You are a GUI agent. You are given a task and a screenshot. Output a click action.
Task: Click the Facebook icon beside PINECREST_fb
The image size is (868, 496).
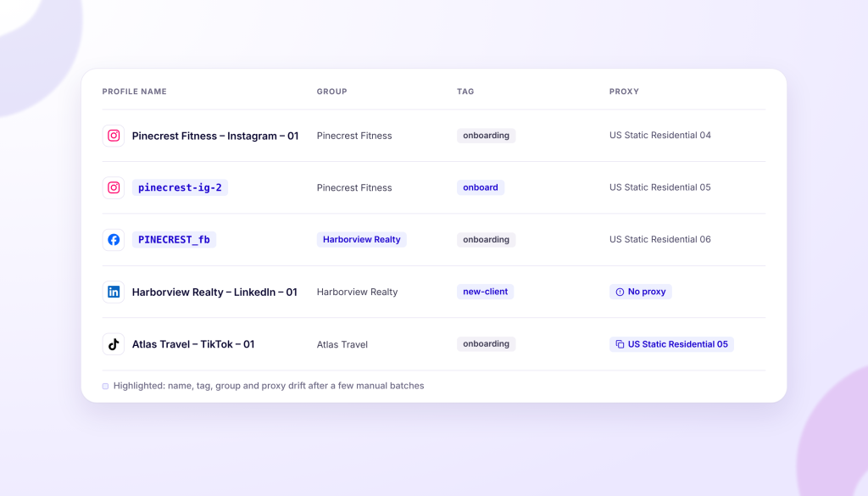pos(114,240)
